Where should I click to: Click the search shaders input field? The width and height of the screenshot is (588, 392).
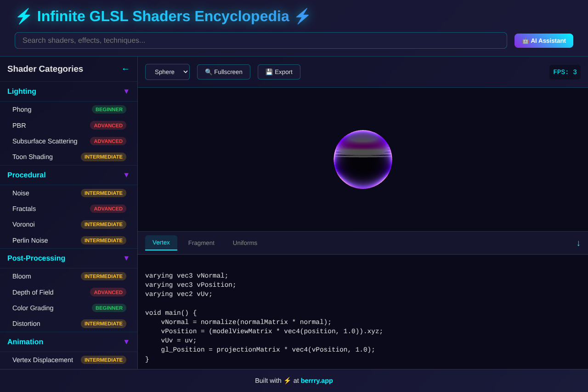260,40
